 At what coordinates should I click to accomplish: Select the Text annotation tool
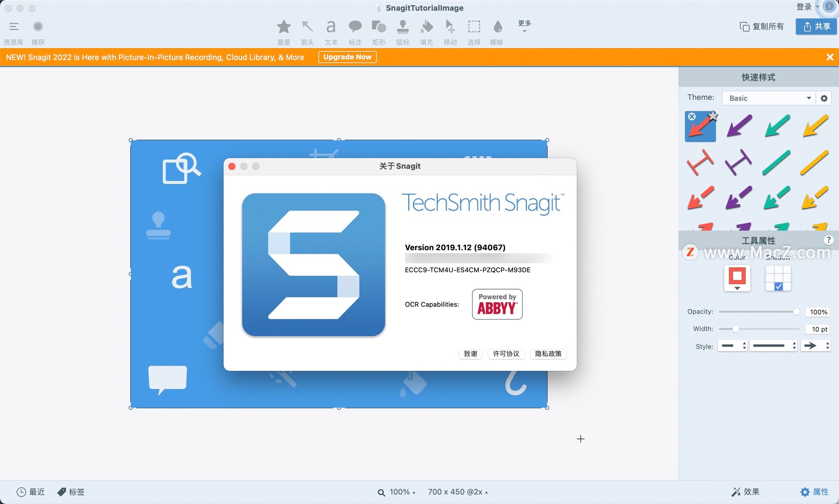pyautogui.click(x=330, y=27)
